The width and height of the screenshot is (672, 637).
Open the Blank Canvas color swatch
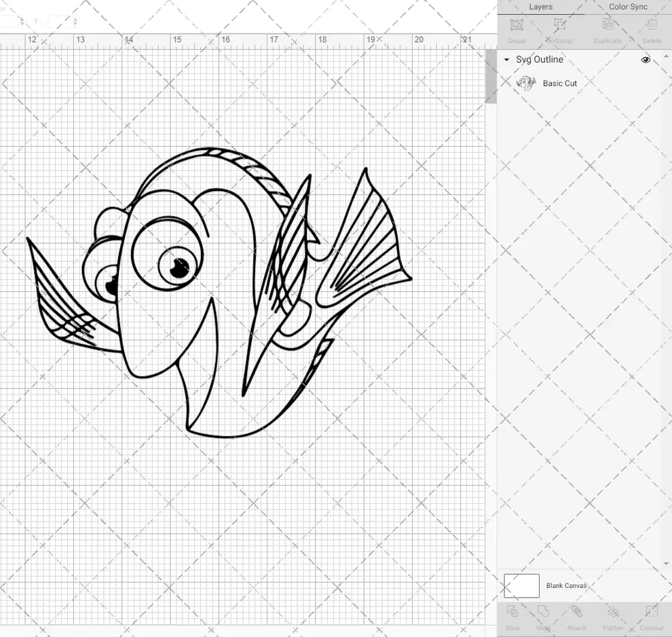click(x=521, y=585)
